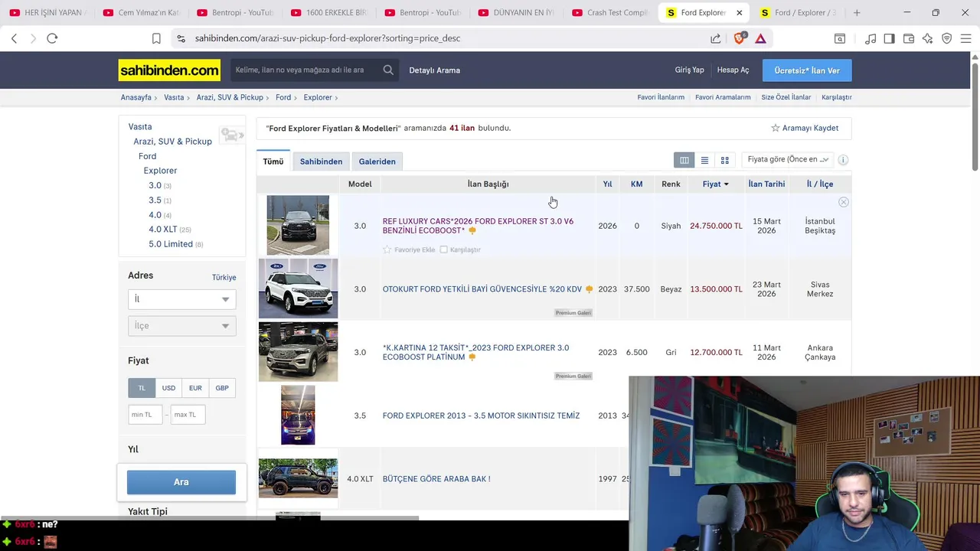Click the Detaylı Arama link
Viewport: 980px width, 551px height.
[x=434, y=70]
